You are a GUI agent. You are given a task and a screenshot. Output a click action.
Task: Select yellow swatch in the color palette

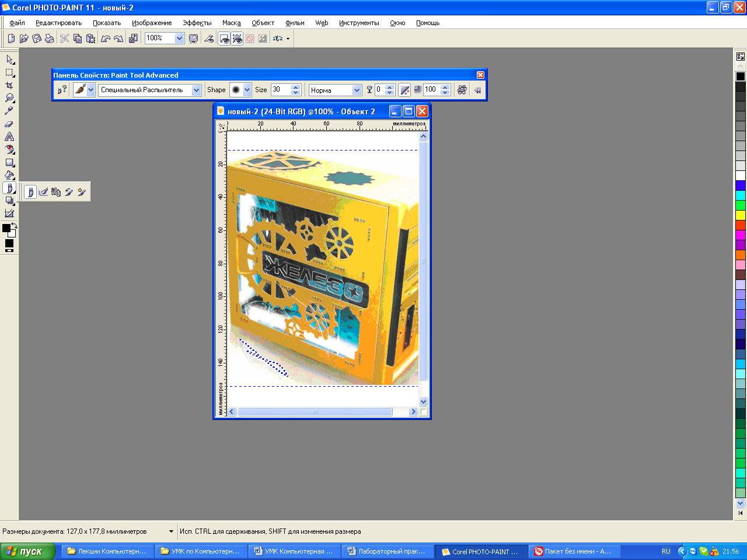[x=741, y=215]
